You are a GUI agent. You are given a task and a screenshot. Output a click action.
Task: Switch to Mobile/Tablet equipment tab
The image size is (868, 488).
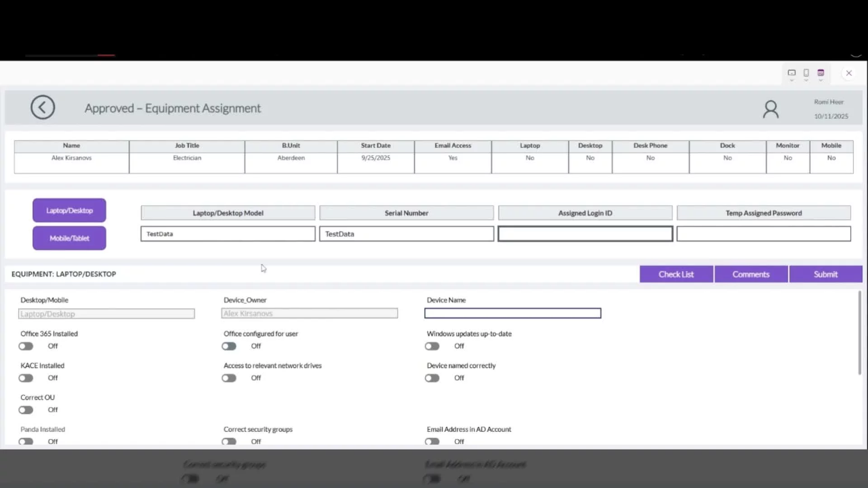[69, 238]
